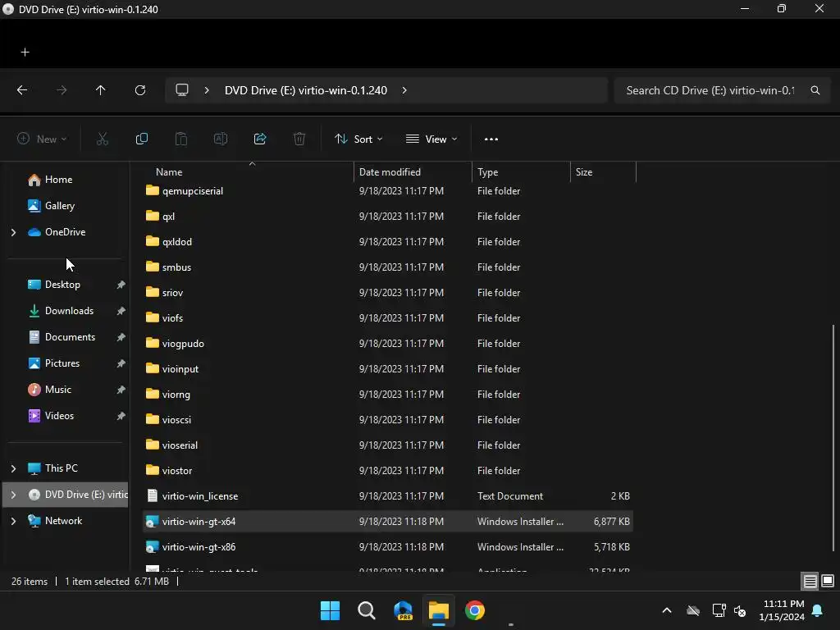The width and height of the screenshot is (840, 630).
Task: Switch to large thumbnails view icon
Action: [828, 581]
